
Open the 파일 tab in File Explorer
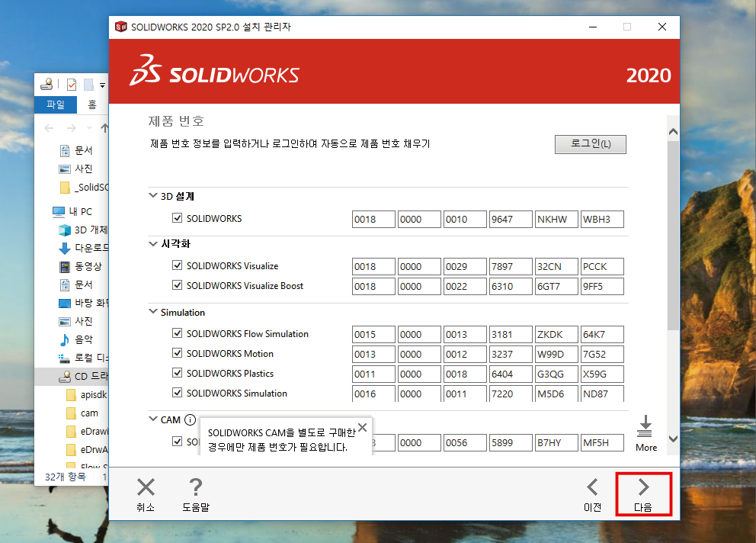pyautogui.click(x=56, y=104)
